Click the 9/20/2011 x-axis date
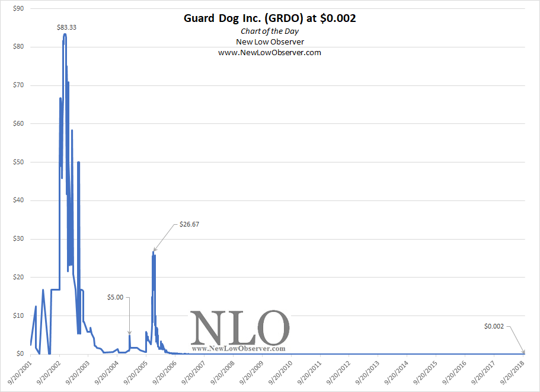 309,372
